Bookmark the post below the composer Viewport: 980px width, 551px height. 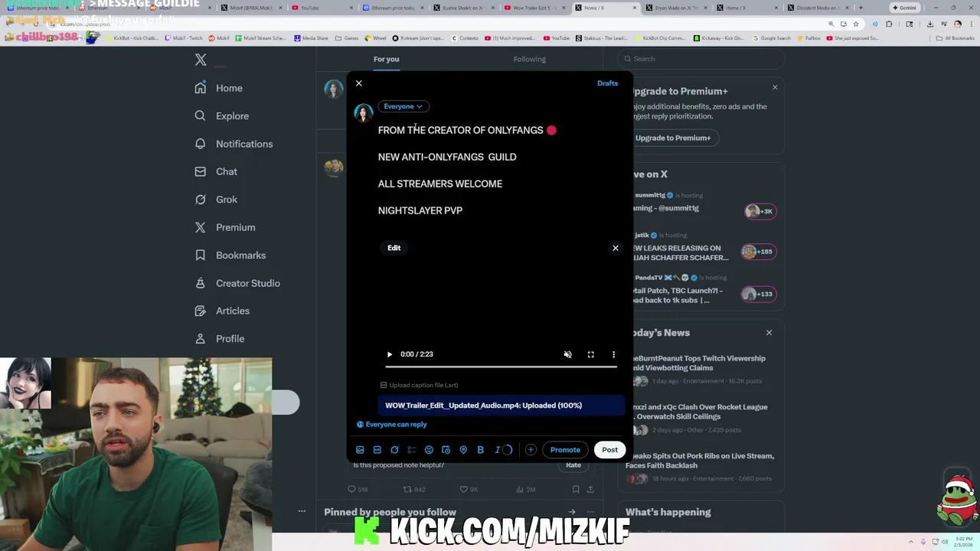click(576, 489)
